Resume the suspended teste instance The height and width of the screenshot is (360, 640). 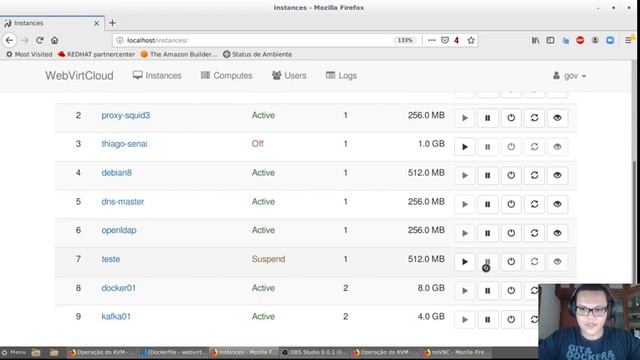coord(464,262)
